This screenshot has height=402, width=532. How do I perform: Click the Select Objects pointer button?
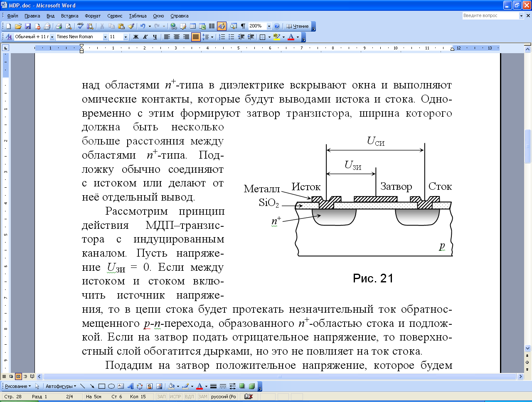(37, 386)
